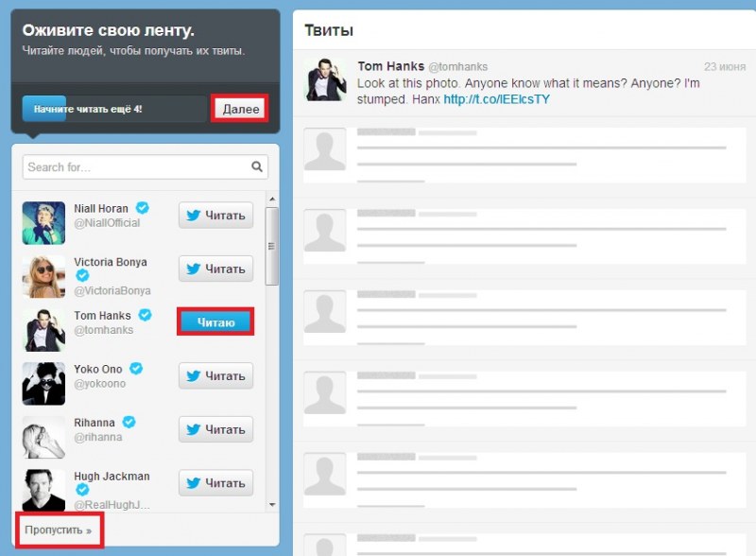Follow Hugh Jackman with Читать button
The image size is (756, 556).
215,482
